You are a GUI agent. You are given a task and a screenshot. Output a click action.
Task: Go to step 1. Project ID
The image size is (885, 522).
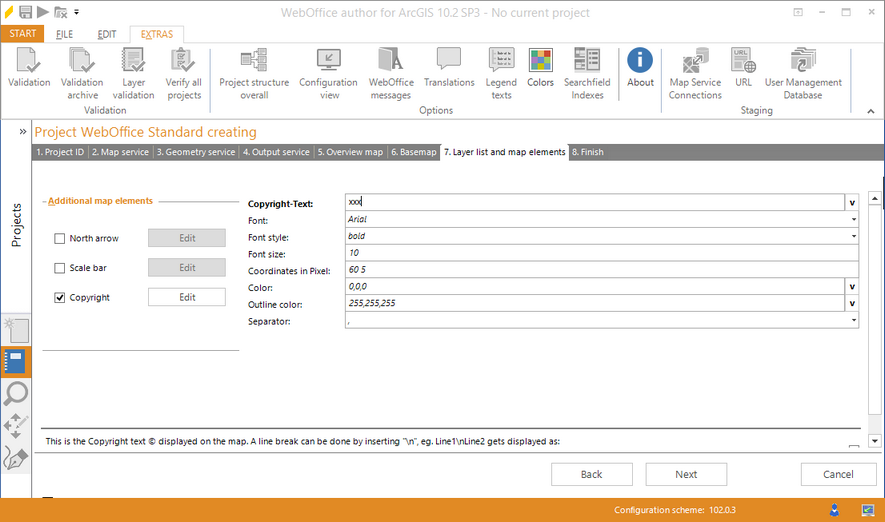coord(60,152)
